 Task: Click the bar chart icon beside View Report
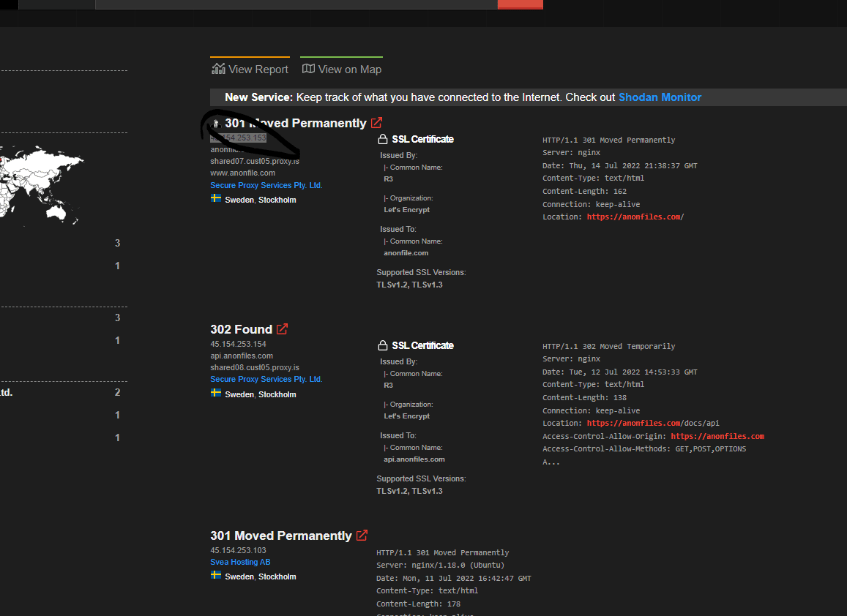click(218, 69)
